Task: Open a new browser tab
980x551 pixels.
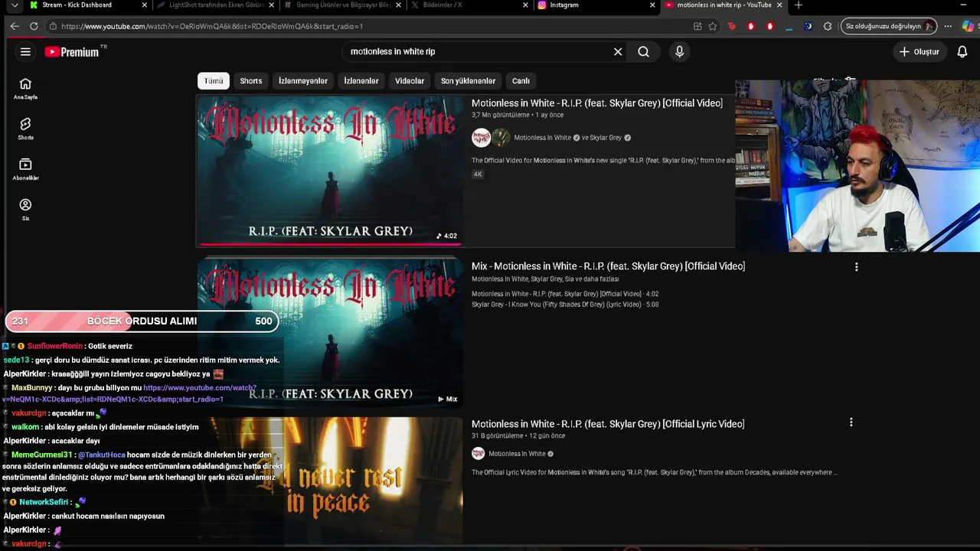Action: coord(799,5)
